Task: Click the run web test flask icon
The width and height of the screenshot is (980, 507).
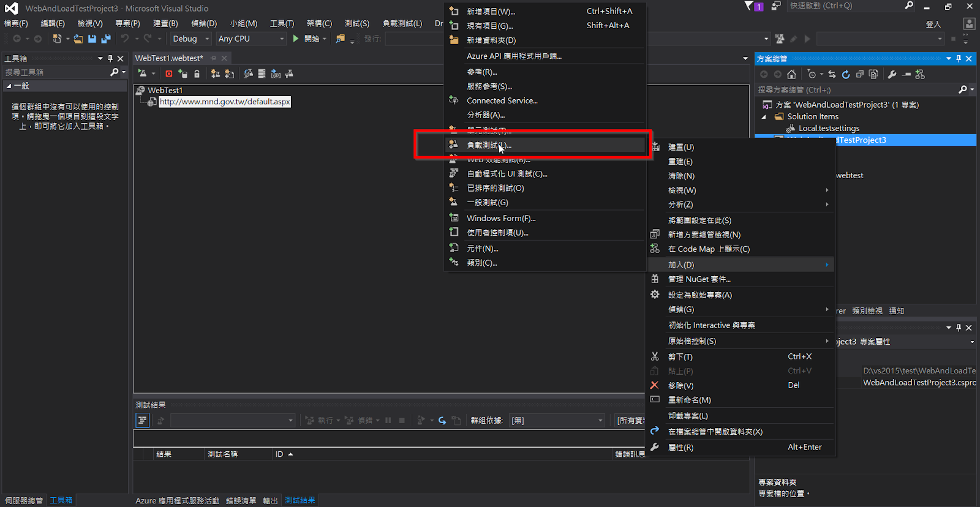Action: click(x=143, y=73)
